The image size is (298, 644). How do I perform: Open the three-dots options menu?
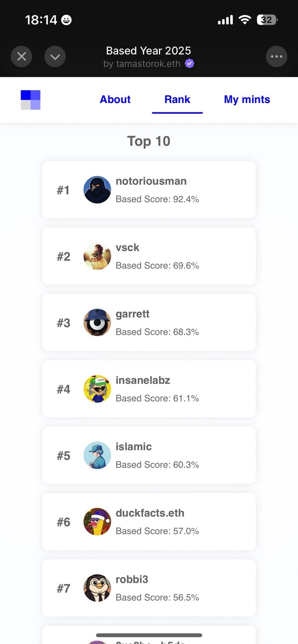(x=276, y=57)
